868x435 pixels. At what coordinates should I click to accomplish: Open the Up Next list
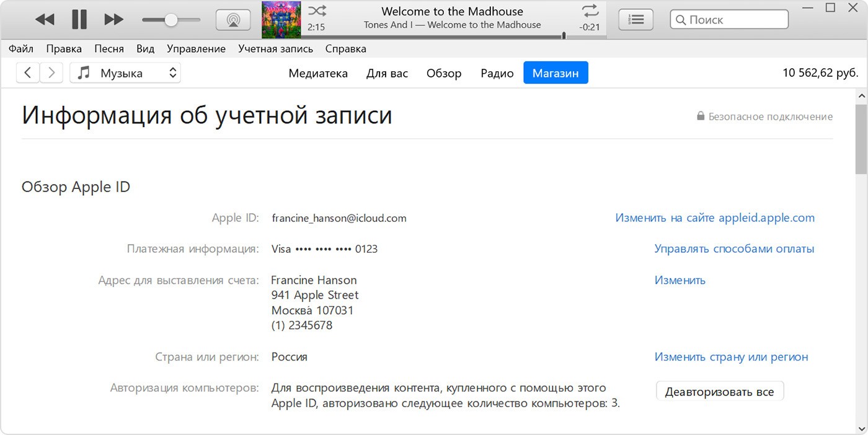635,20
